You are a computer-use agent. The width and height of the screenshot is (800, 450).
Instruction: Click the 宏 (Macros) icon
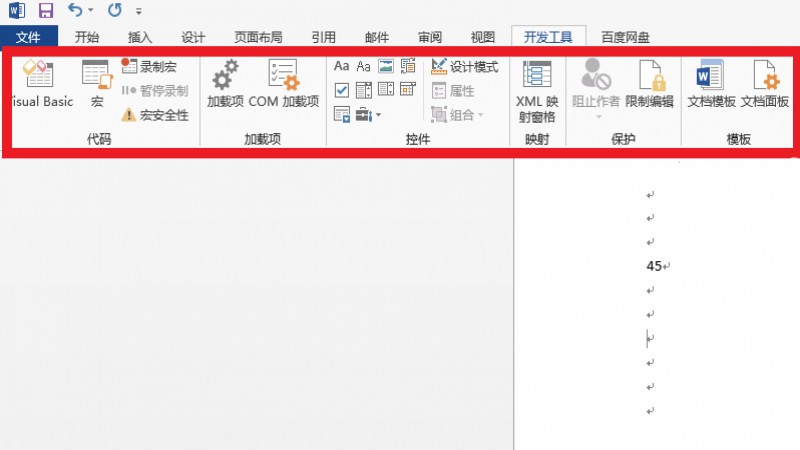(x=97, y=84)
